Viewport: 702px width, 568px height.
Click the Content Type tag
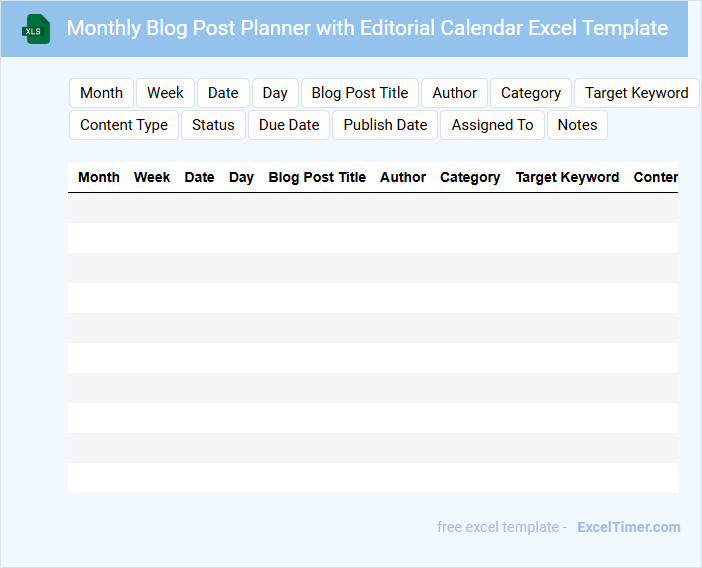click(x=124, y=125)
